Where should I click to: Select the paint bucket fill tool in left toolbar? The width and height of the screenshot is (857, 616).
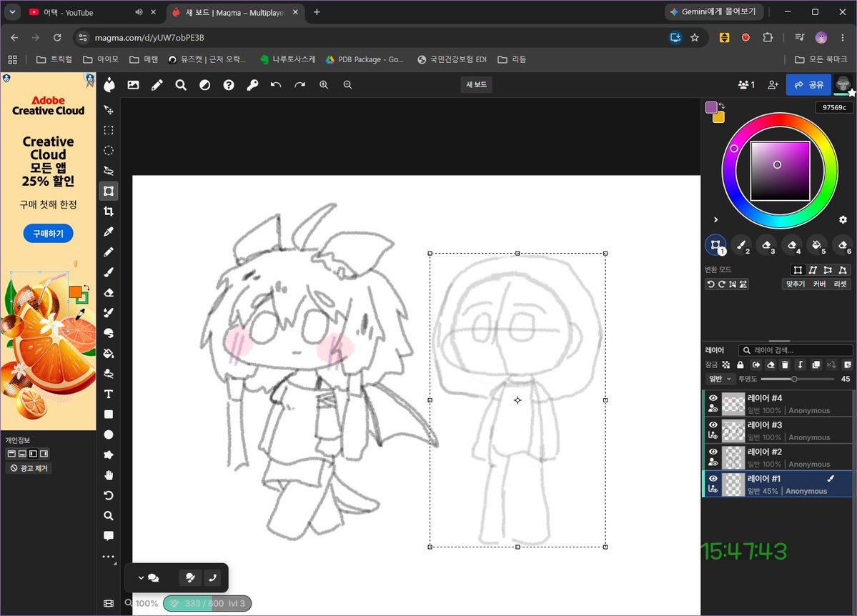click(x=109, y=354)
